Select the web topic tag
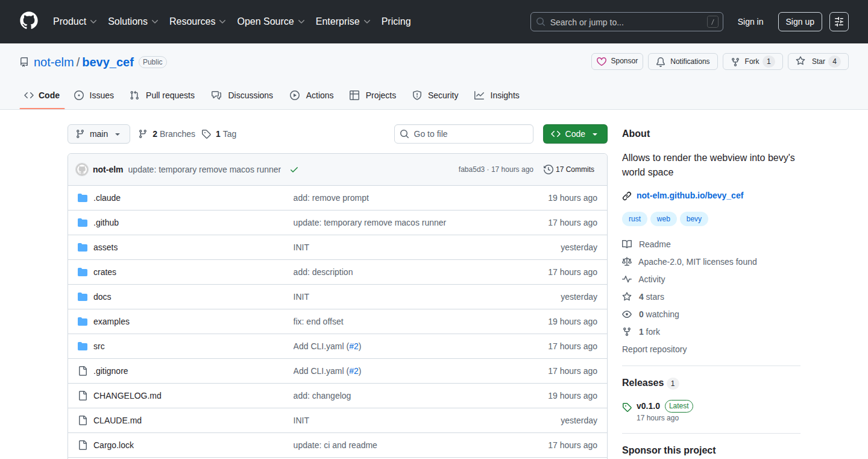 [664, 219]
